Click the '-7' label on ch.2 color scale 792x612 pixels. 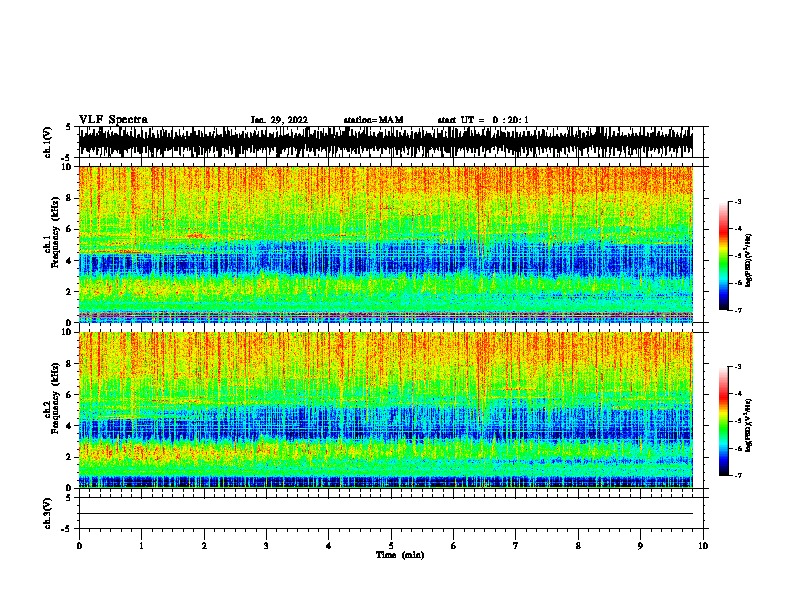pos(738,475)
